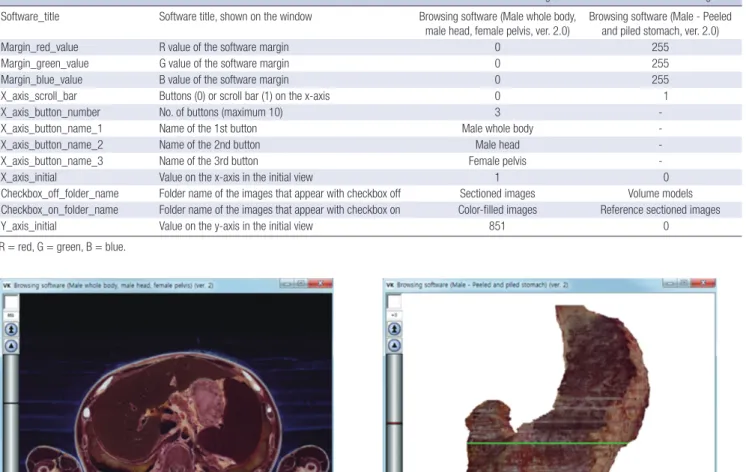Click single-step up arrow in stomach window
The image size is (746, 472).
(394, 345)
